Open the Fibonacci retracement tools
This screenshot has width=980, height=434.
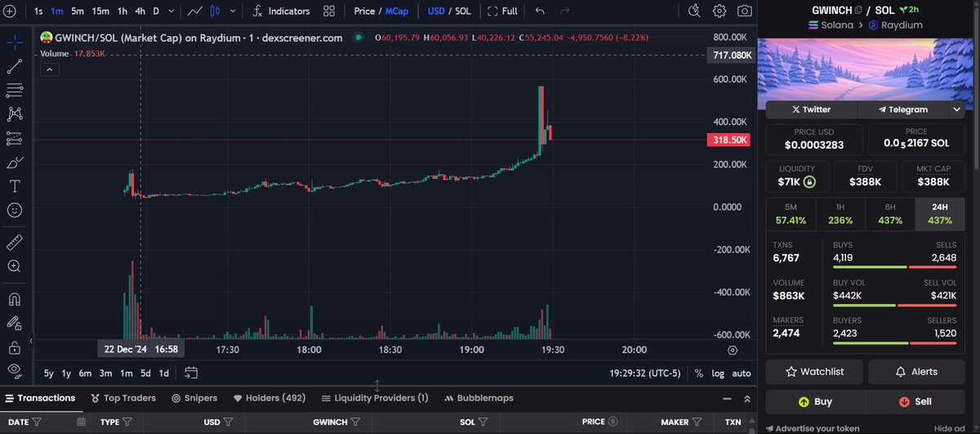tap(14, 90)
